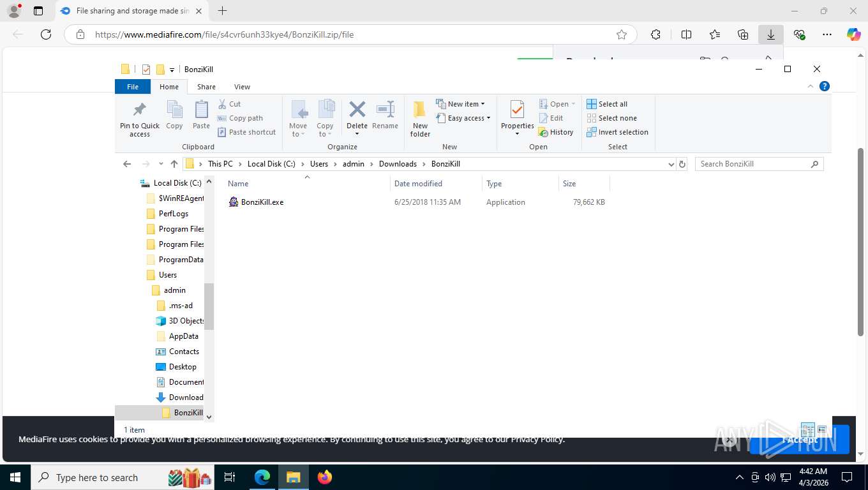Click the Rename icon

(x=385, y=109)
